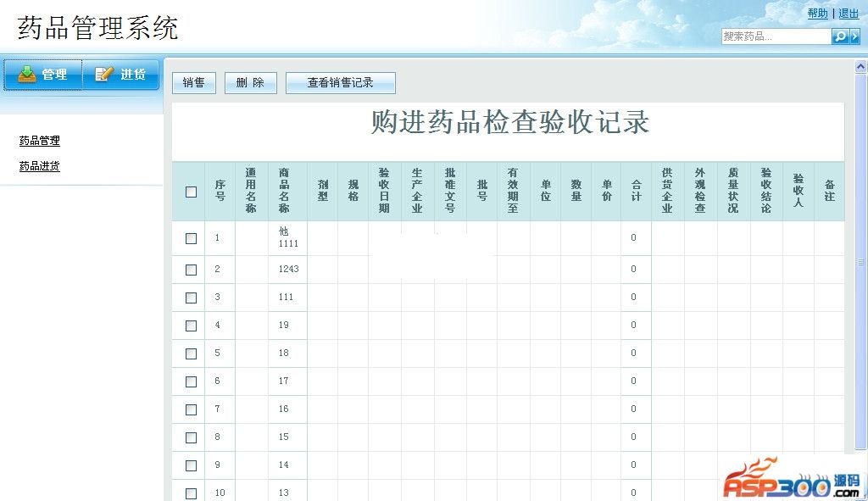Click the 合计 column header

tap(637, 191)
